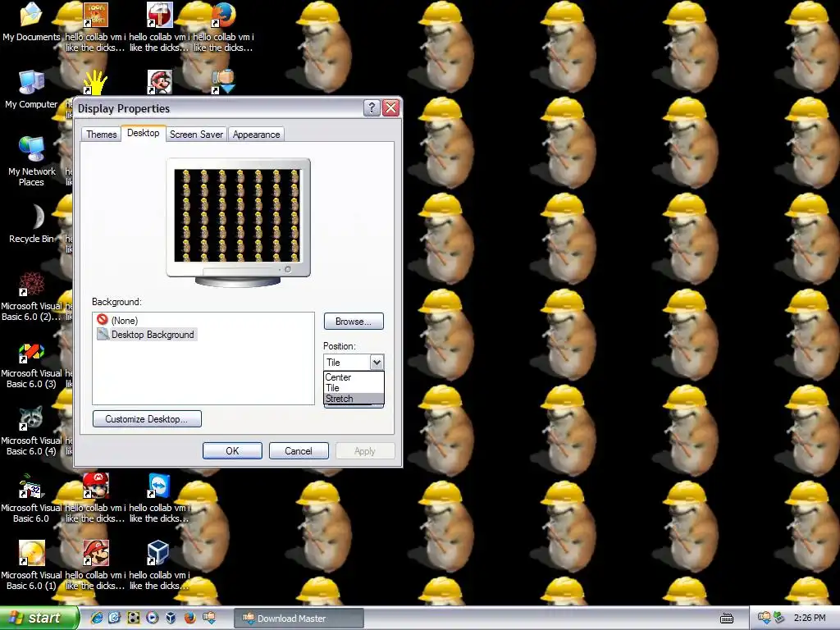The width and height of the screenshot is (840, 630).
Task: Open the Start menu
Action: coord(39,618)
